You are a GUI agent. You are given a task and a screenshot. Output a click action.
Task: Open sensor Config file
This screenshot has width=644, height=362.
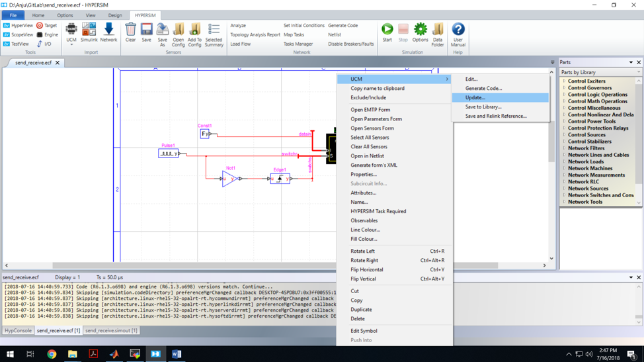tap(179, 34)
